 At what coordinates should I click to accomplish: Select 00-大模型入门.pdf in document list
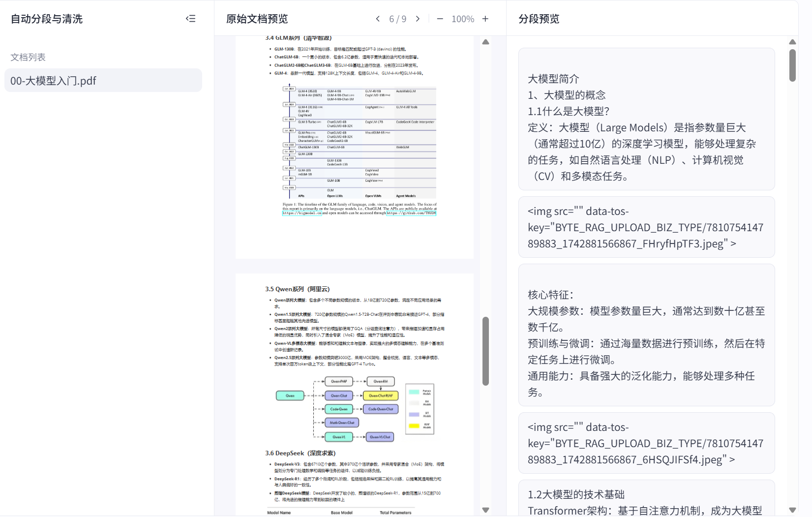click(103, 81)
